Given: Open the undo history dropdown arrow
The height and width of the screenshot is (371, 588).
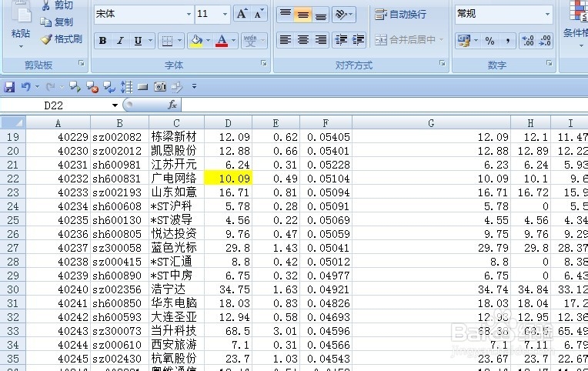Looking at the screenshot, I should 37,87.
